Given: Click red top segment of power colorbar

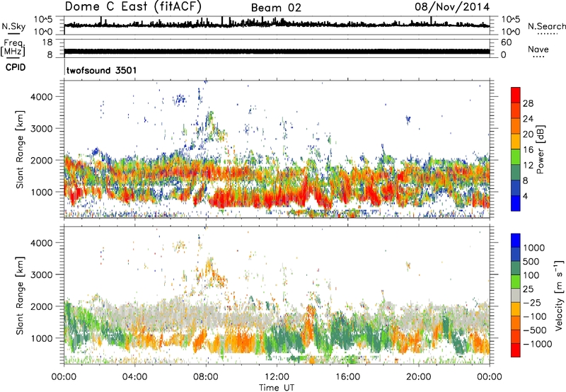Looking at the screenshot, I should 516,95.
